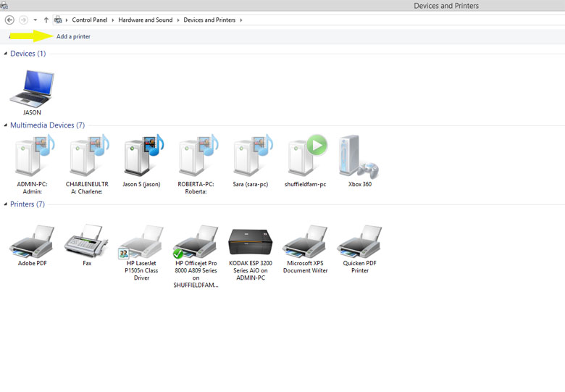Go to Control Panel in breadcrumb
The width and height of the screenshot is (565, 392).
(90, 20)
